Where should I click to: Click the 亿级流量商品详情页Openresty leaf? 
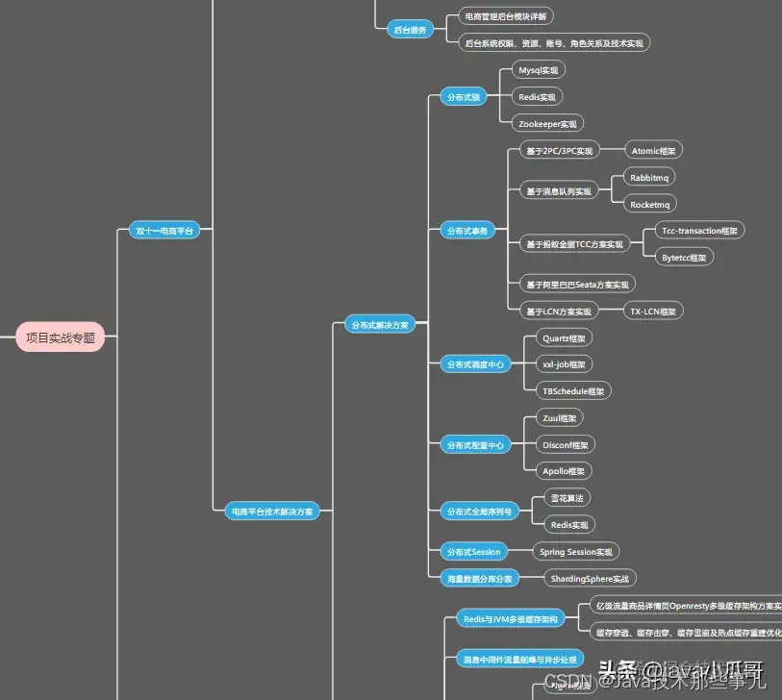(x=686, y=605)
